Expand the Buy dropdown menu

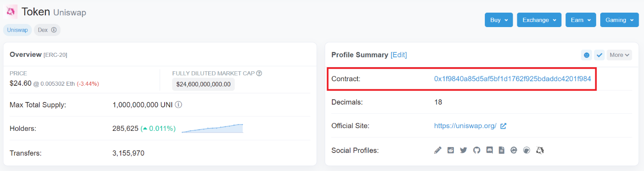[499, 20]
